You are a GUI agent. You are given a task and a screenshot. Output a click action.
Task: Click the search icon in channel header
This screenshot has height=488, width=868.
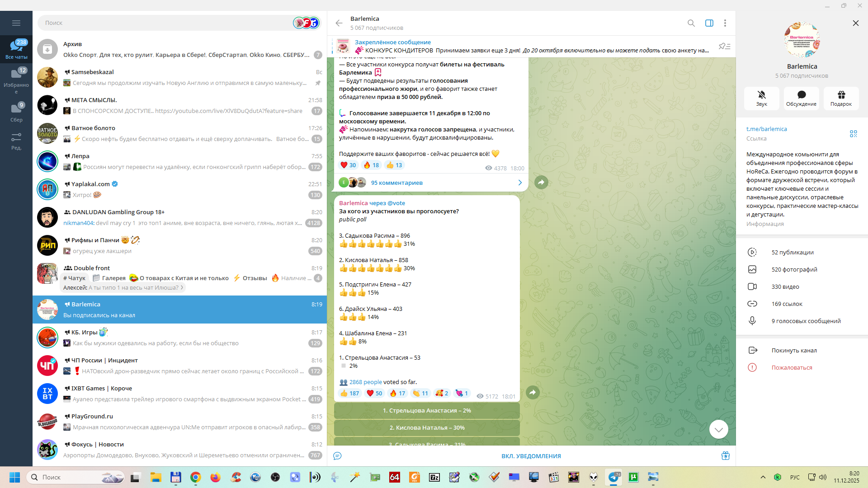(691, 23)
